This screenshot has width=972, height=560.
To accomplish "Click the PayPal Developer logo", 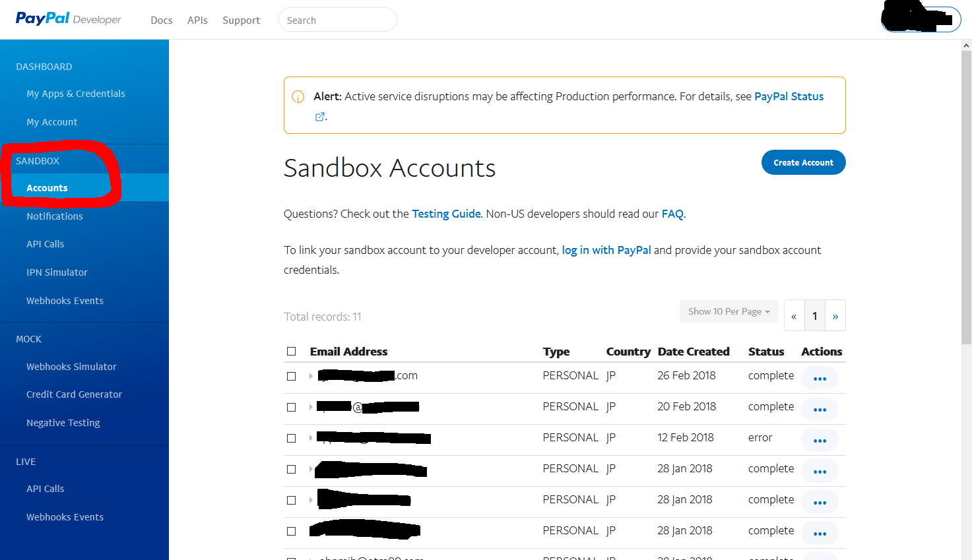I will (x=68, y=19).
